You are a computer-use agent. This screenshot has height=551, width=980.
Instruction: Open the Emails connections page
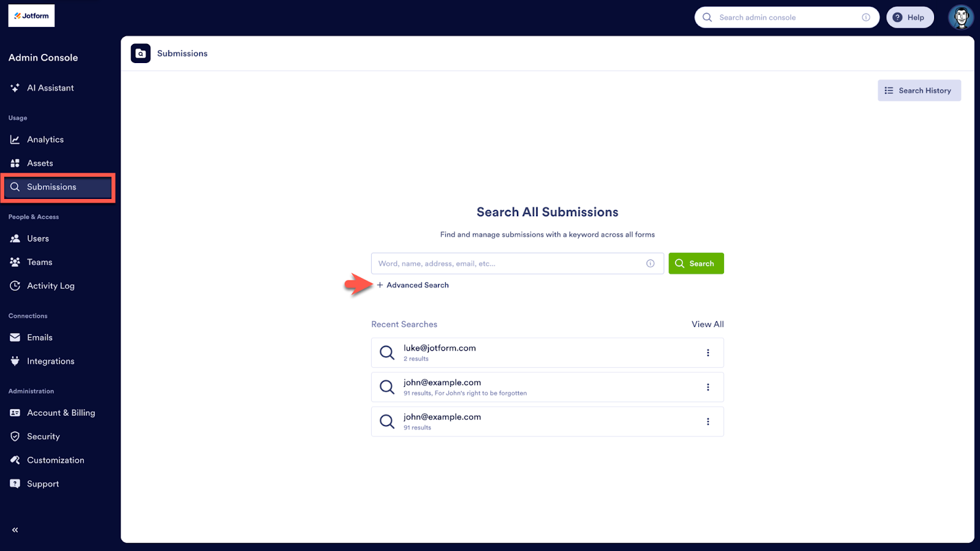[x=39, y=337]
